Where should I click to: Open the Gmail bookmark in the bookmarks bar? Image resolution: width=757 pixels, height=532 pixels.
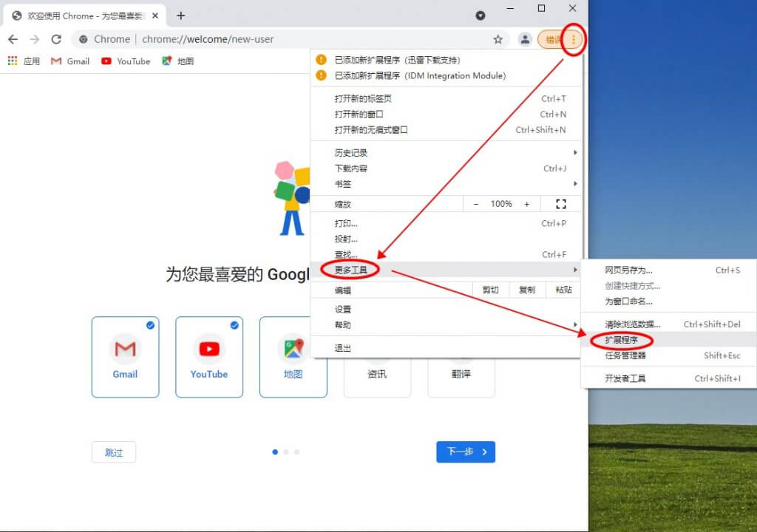[x=70, y=61]
